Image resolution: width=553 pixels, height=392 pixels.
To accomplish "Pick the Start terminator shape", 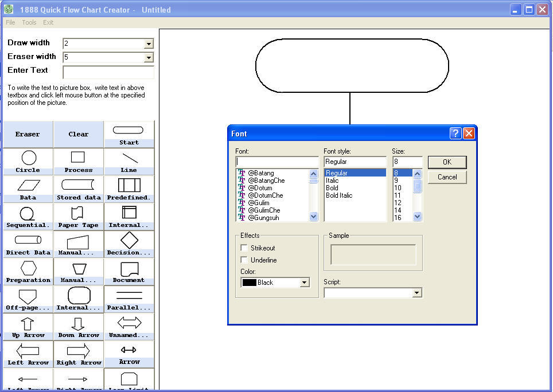I will coord(129,134).
